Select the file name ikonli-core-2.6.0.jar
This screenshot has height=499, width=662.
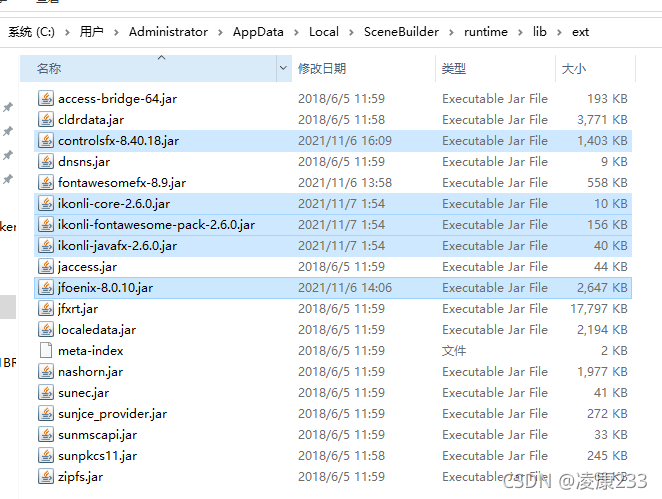(x=114, y=204)
